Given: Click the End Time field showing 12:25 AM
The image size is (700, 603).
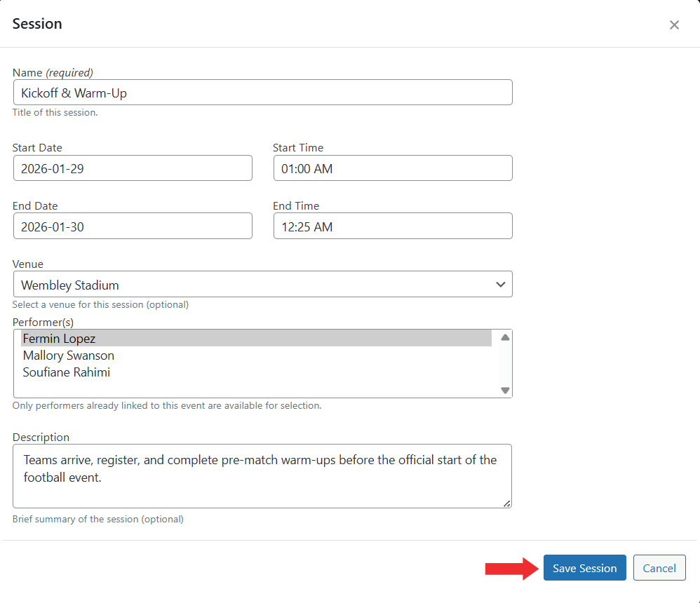Looking at the screenshot, I should (x=392, y=226).
